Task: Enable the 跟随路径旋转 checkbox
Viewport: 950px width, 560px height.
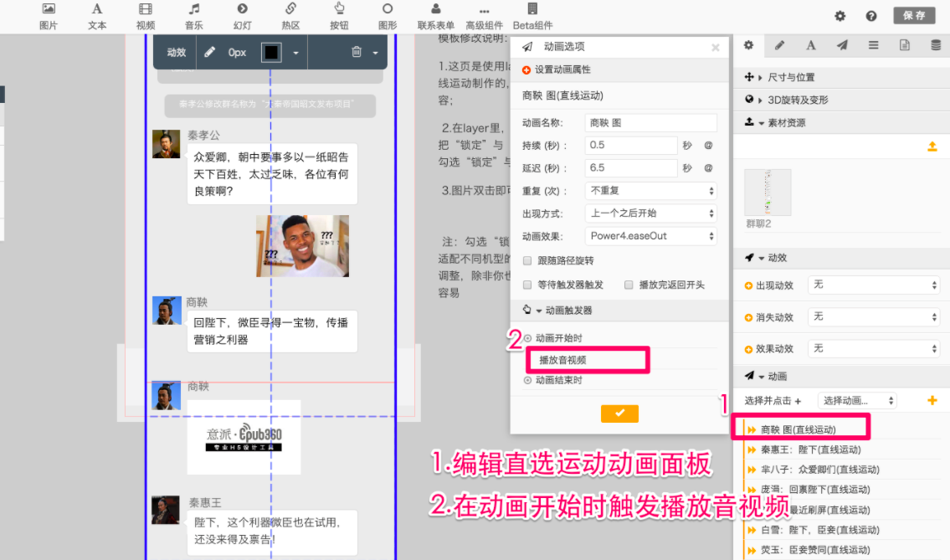Action: coord(527,260)
